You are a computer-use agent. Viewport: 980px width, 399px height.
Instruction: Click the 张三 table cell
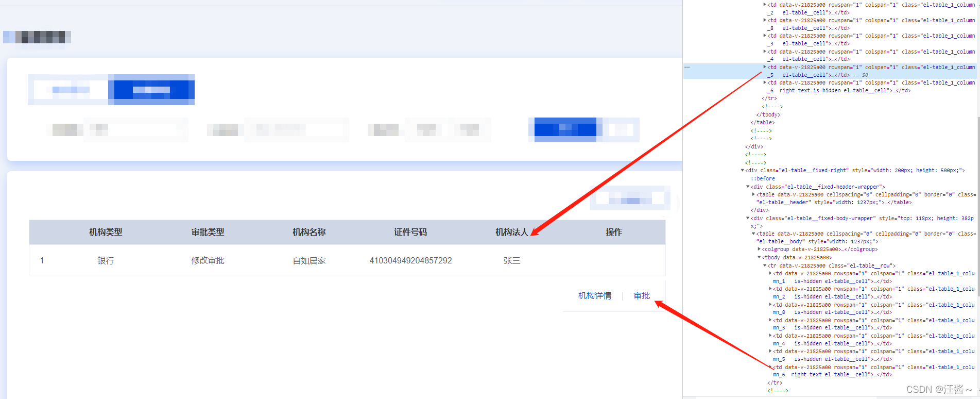pos(512,260)
